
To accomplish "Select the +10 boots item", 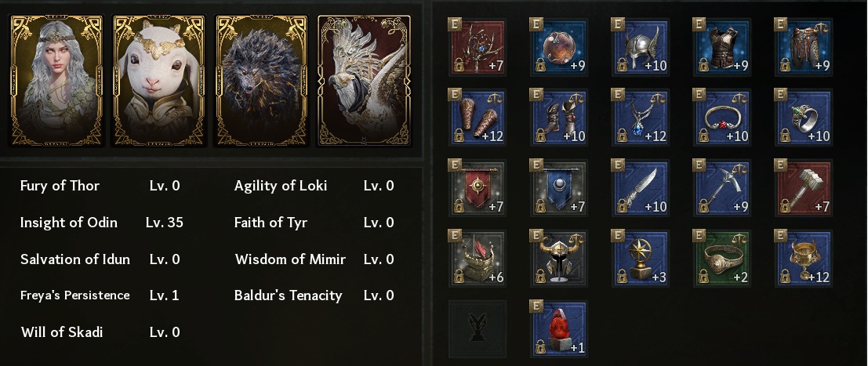I will click(x=558, y=118).
